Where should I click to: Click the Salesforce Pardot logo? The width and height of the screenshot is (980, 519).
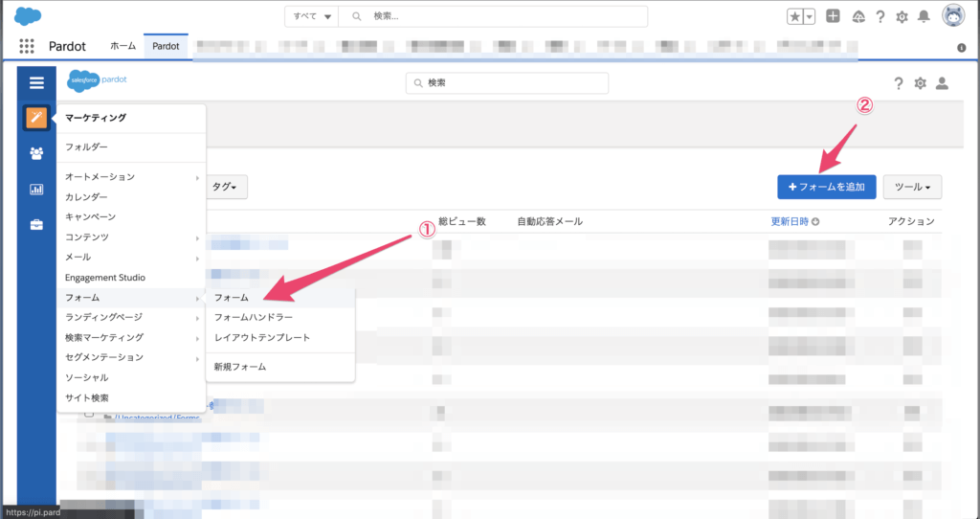(x=97, y=80)
